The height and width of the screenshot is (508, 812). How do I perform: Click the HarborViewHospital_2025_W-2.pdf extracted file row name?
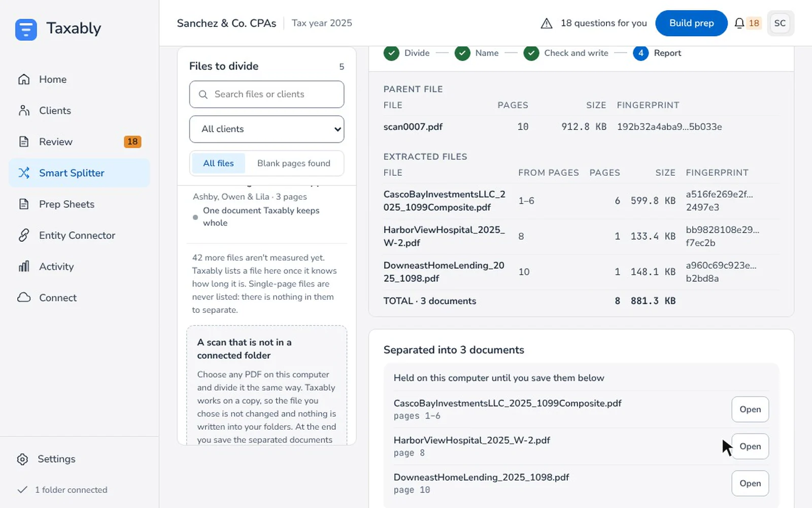444,236
